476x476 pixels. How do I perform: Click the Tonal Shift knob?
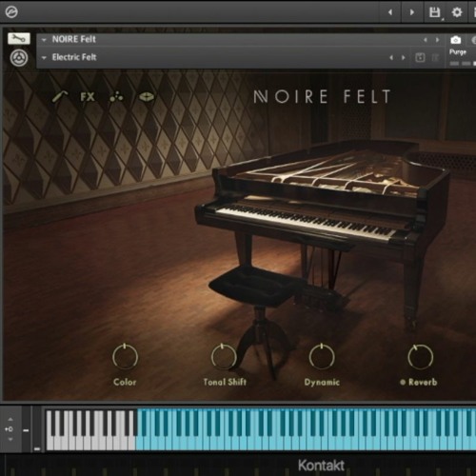pyautogui.click(x=224, y=356)
